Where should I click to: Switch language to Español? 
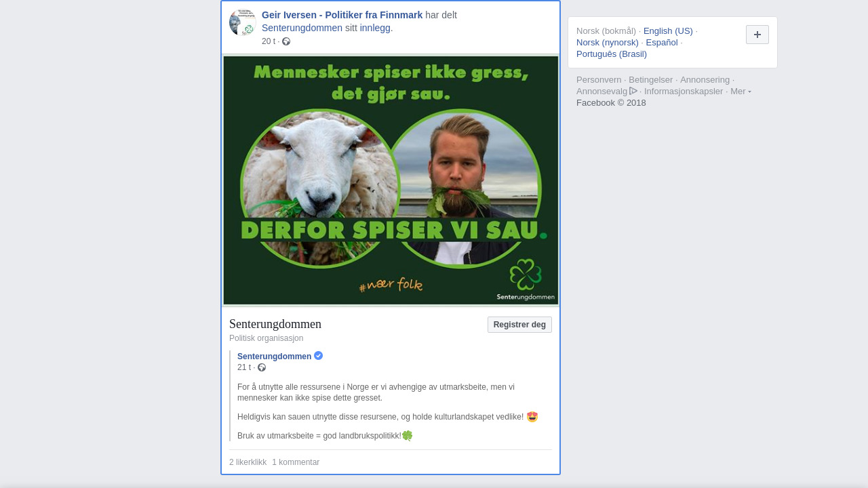point(662,43)
